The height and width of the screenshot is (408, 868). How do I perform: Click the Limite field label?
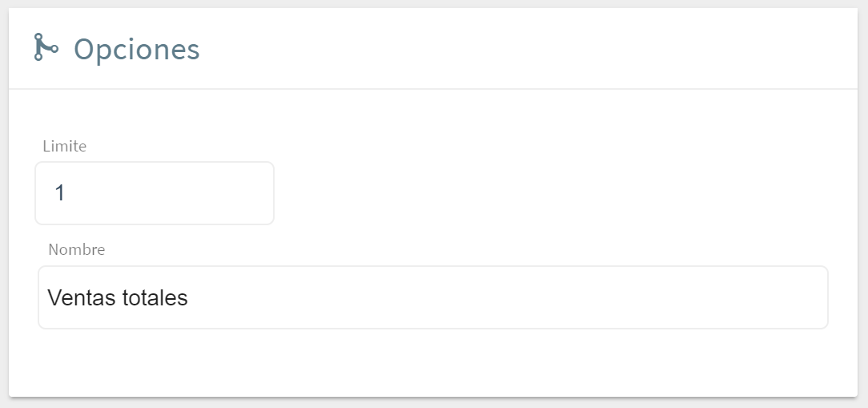[64, 146]
